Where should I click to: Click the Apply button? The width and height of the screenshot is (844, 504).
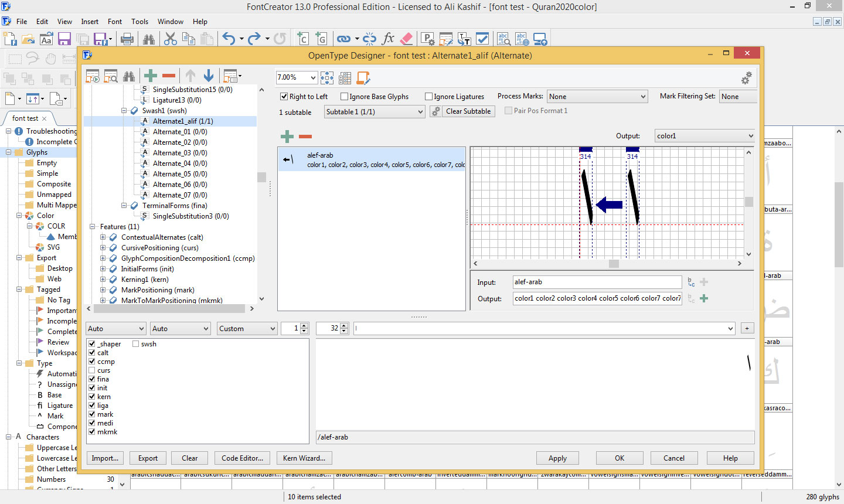pyautogui.click(x=557, y=458)
